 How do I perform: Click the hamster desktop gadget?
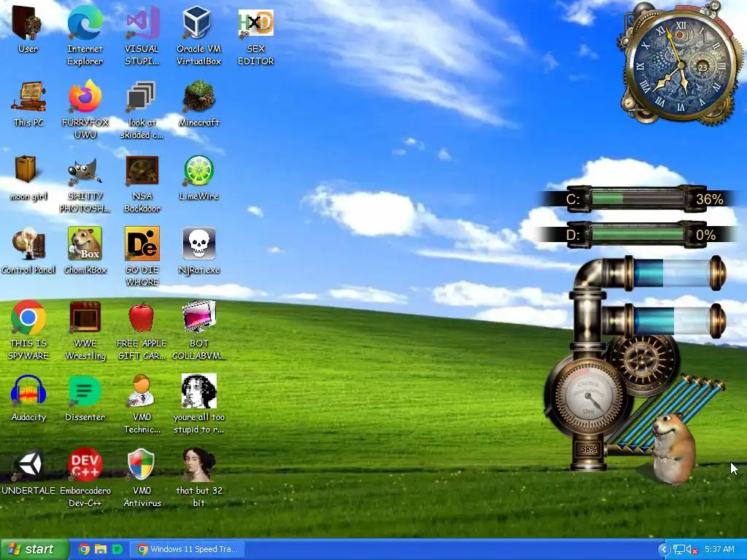coord(673,448)
